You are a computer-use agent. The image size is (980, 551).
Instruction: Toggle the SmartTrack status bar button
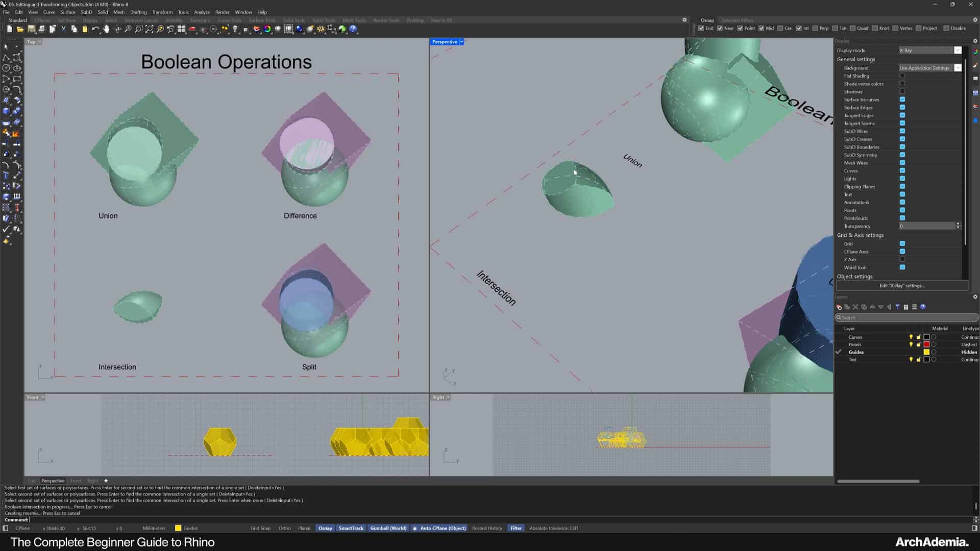[x=351, y=528]
